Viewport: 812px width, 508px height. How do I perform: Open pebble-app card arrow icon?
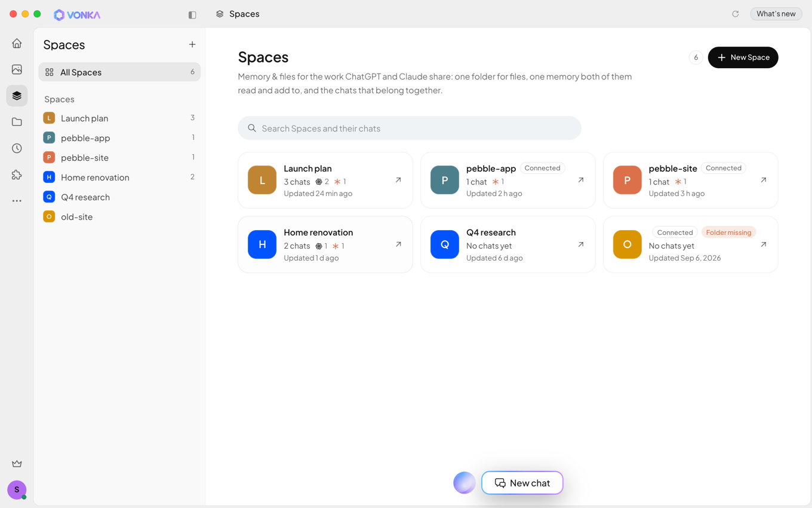[x=581, y=180]
